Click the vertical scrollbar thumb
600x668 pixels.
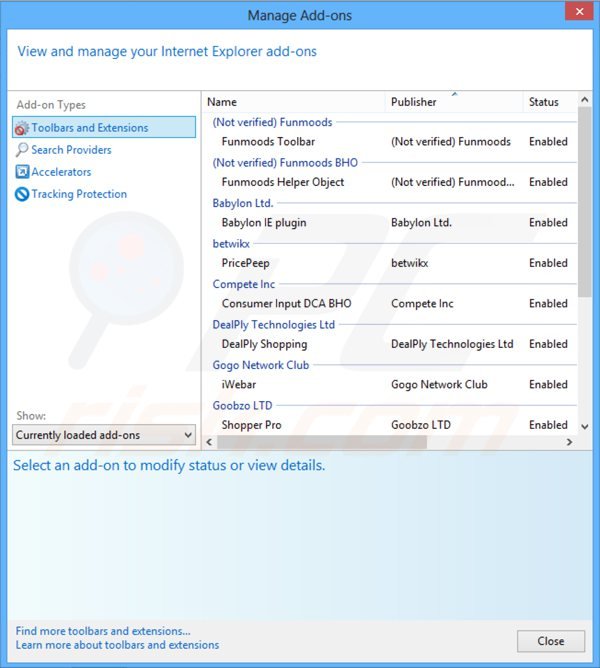(x=585, y=202)
